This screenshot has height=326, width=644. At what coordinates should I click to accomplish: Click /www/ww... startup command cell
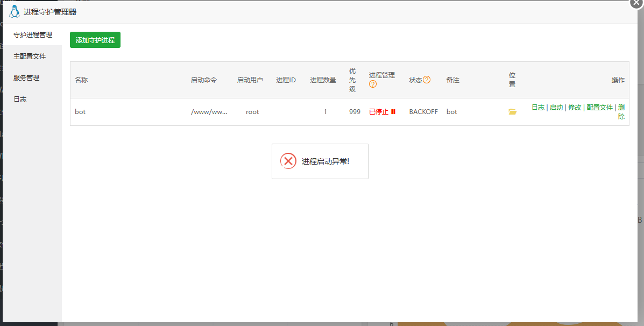209,112
